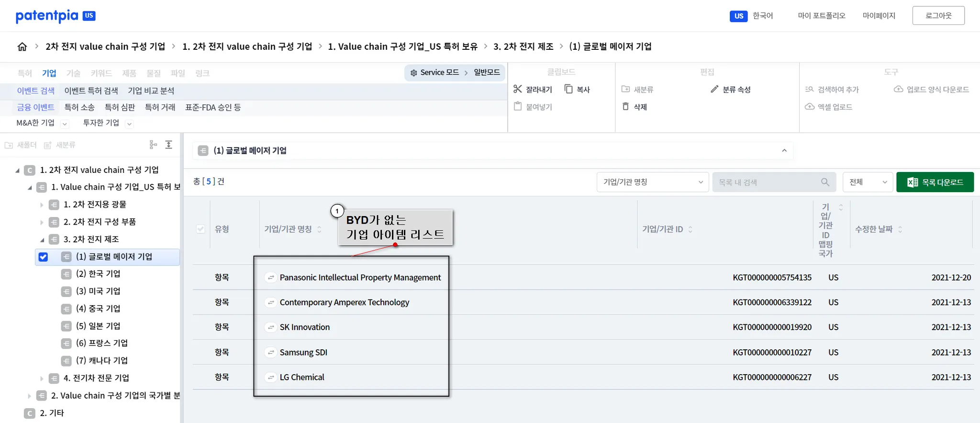This screenshot has width=980, height=423.
Task: Sort by 기업/기관 명칭 column arrows
Action: coord(319,229)
